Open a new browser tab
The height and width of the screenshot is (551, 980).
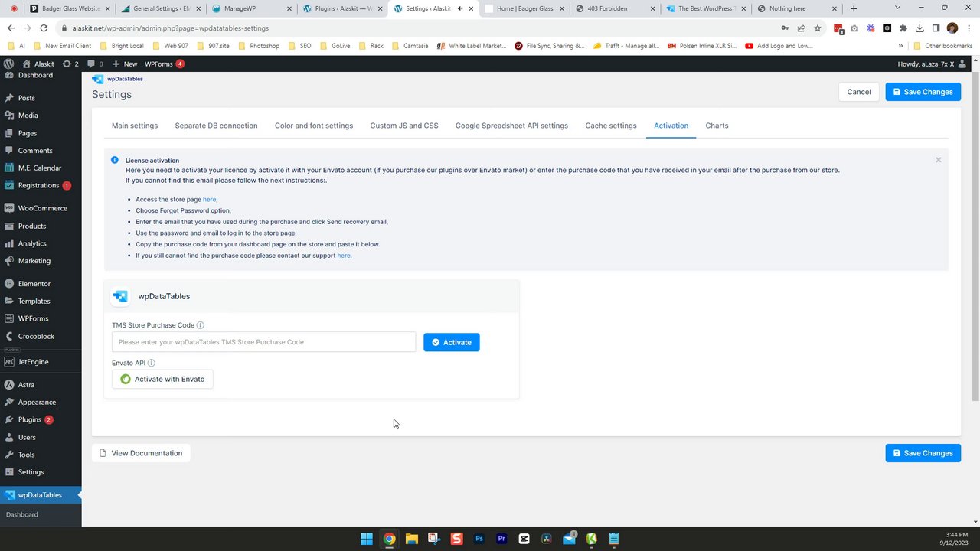[854, 8]
